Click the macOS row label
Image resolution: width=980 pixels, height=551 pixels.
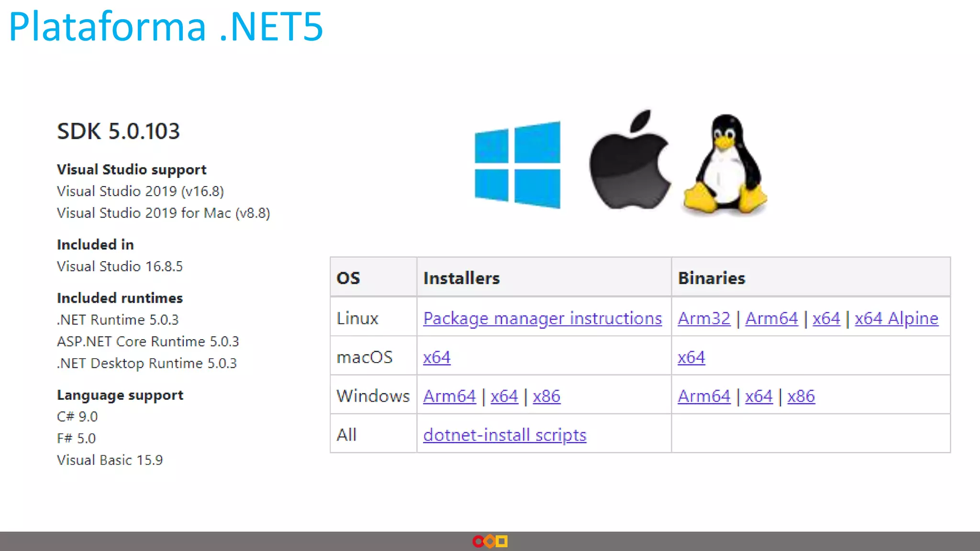pyautogui.click(x=365, y=357)
